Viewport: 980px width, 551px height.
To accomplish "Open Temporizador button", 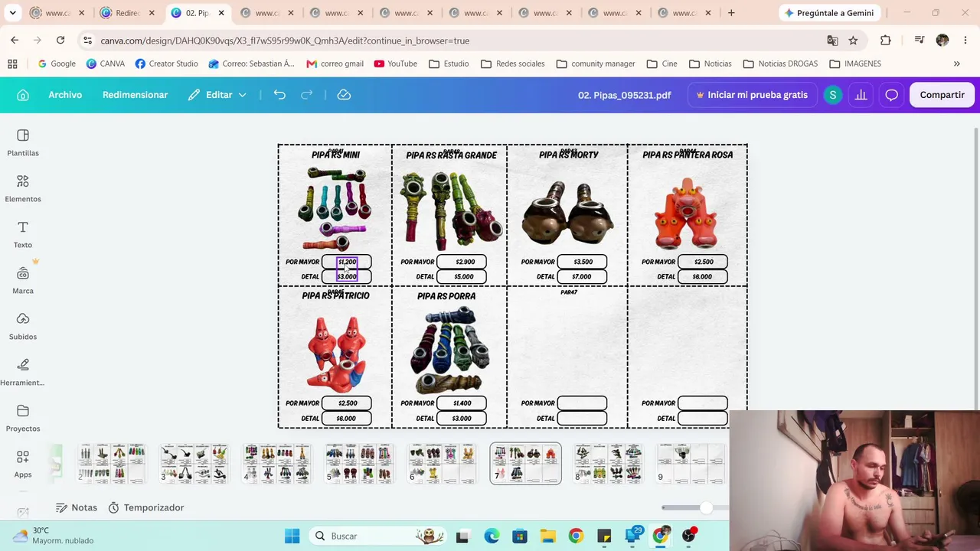I will click(146, 507).
